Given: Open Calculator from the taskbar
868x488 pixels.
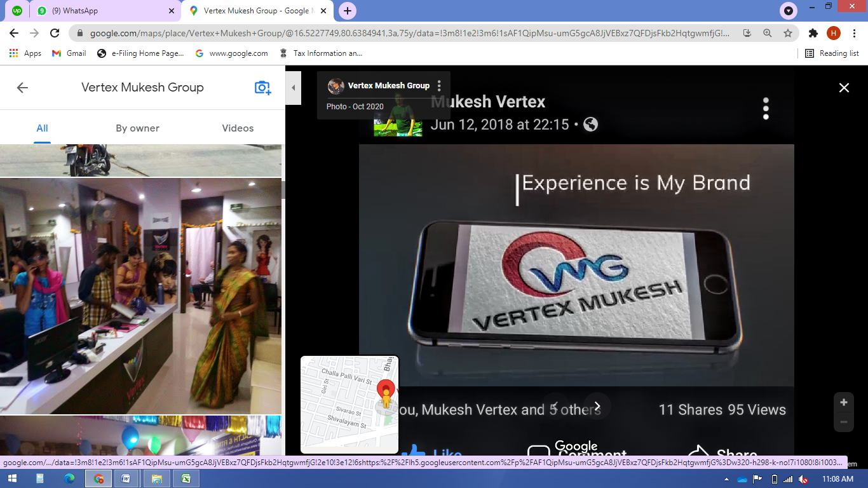Looking at the screenshot, I should (x=40, y=479).
